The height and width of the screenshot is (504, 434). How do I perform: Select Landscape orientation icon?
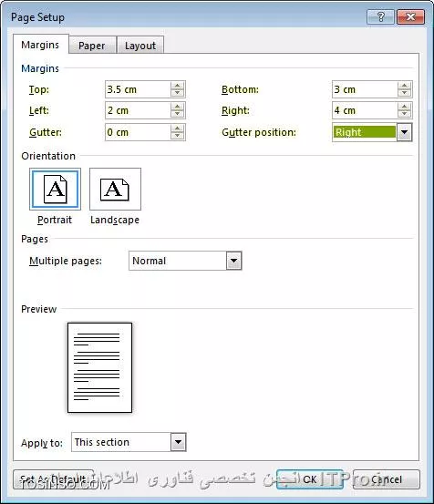click(x=115, y=189)
